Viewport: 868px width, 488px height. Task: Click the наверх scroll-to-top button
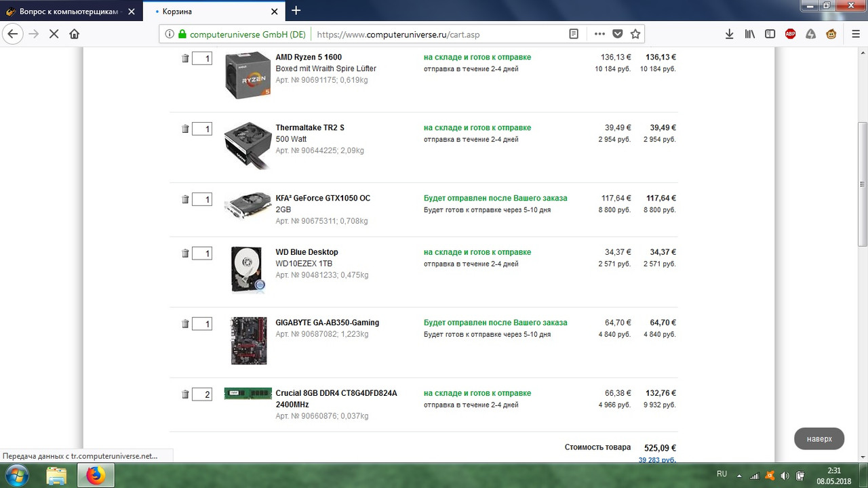click(x=819, y=439)
